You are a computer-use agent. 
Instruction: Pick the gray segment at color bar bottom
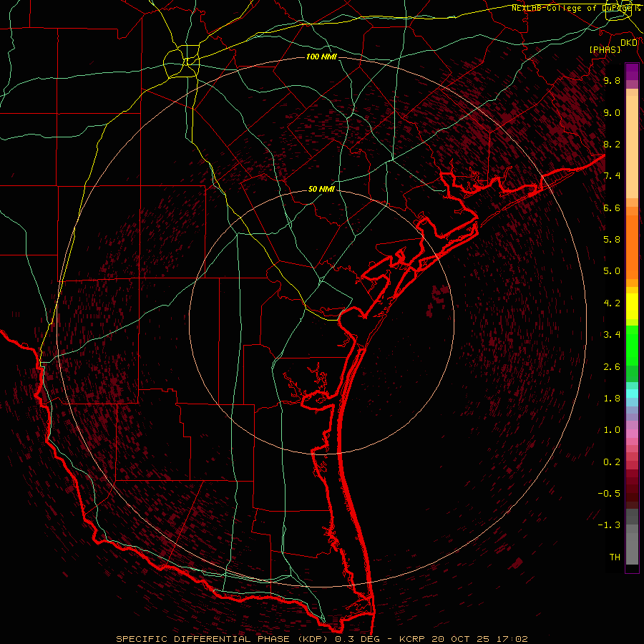[x=632, y=549]
